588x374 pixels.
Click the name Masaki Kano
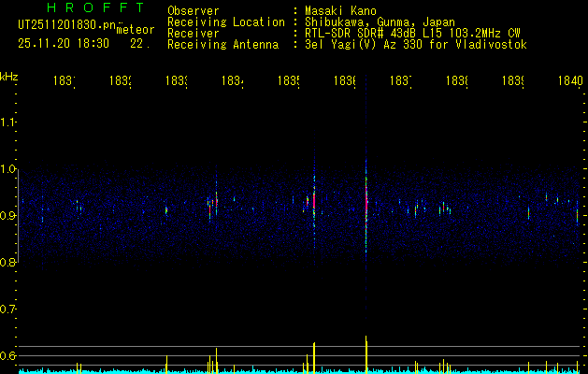(340, 11)
